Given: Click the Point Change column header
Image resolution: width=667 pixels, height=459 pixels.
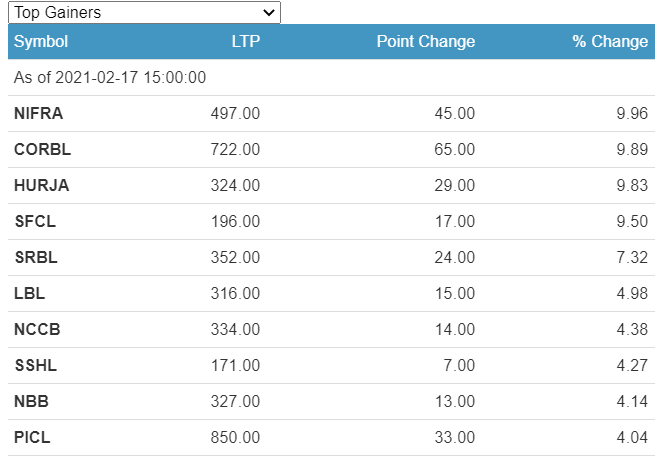Looking at the screenshot, I should [x=425, y=42].
